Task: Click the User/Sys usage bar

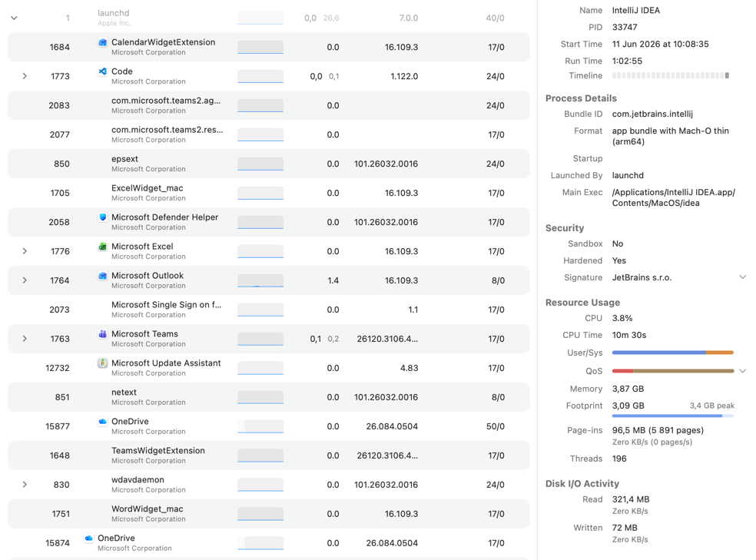Action: click(672, 353)
